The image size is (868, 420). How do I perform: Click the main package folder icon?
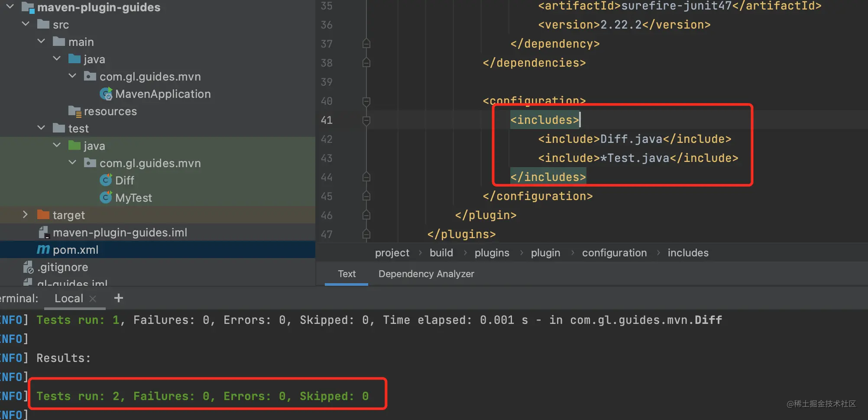point(90,76)
